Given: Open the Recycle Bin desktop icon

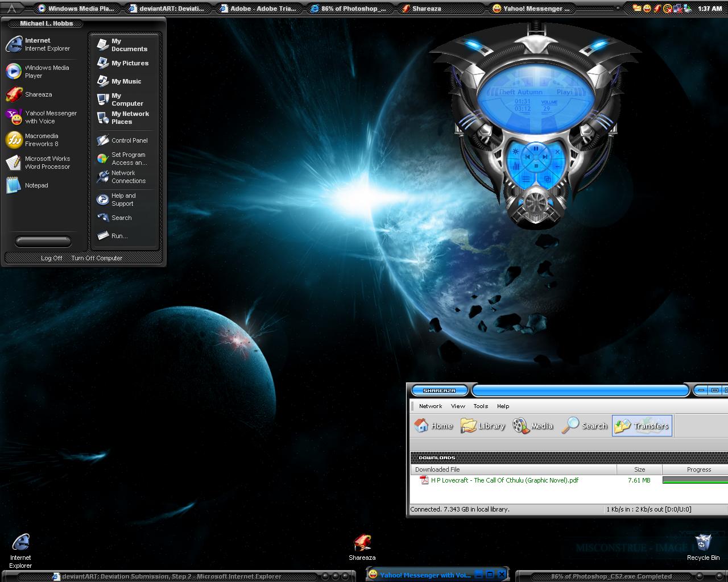Looking at the screenshot, I should pyautogui.click(x=703, y=543).
